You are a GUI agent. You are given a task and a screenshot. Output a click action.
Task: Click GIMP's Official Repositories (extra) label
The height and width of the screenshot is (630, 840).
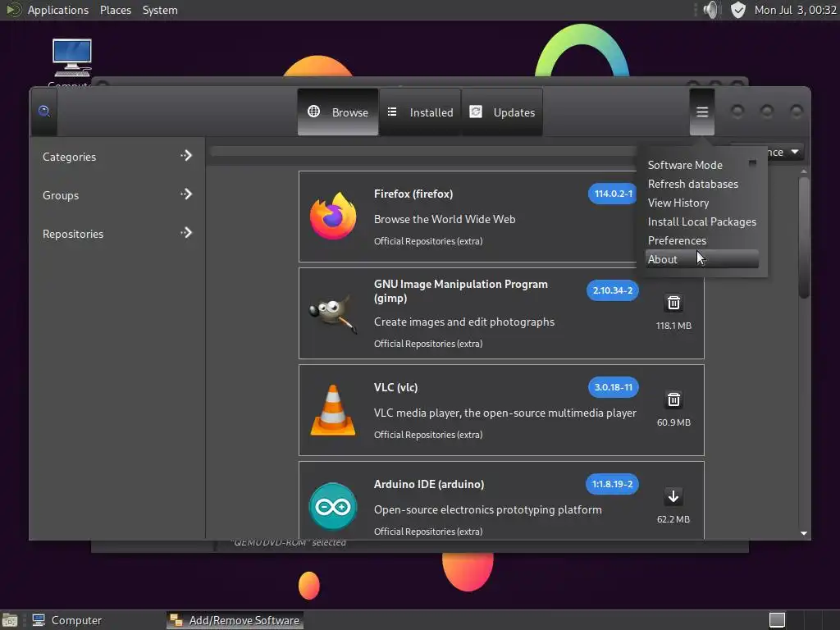point(428,344)
